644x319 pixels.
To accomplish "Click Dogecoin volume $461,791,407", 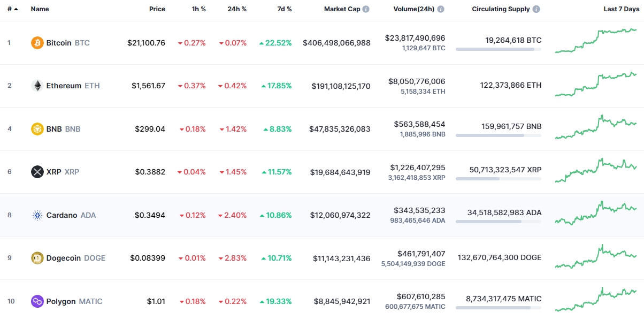I will point(421,254).
